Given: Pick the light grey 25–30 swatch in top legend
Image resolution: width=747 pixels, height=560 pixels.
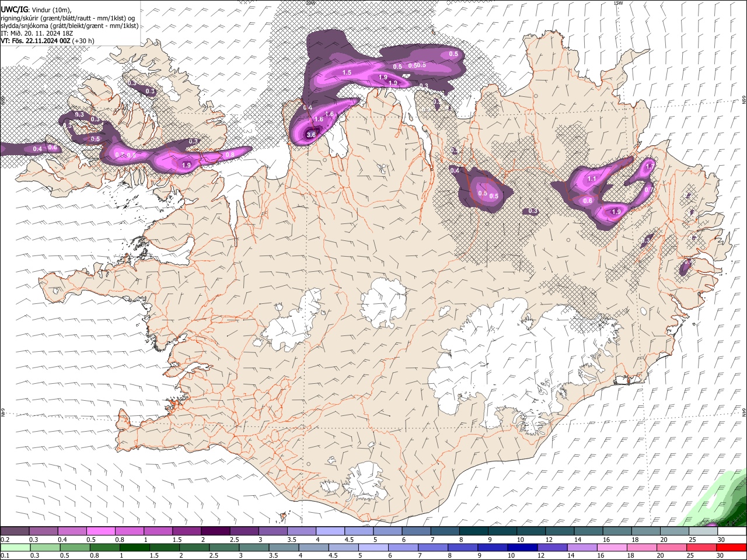Looking at the screenshot, I should pos(703,531).
